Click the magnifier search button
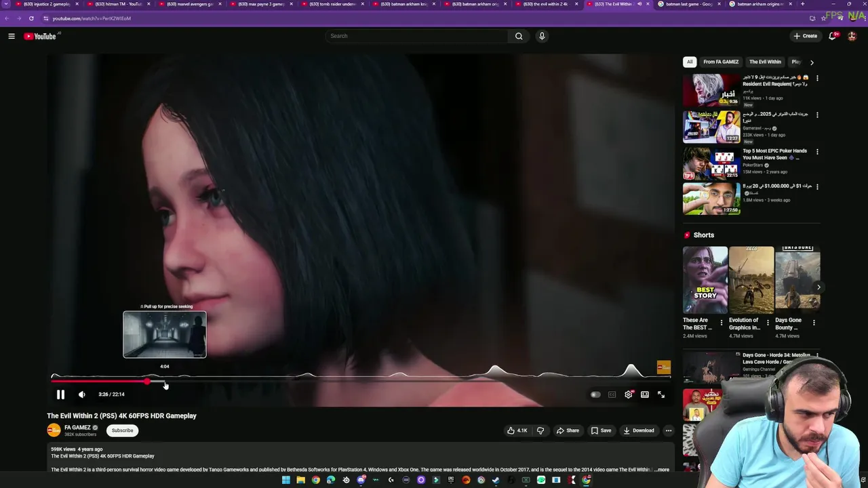Viewport: 868px width, 488px height. [519, 36]
